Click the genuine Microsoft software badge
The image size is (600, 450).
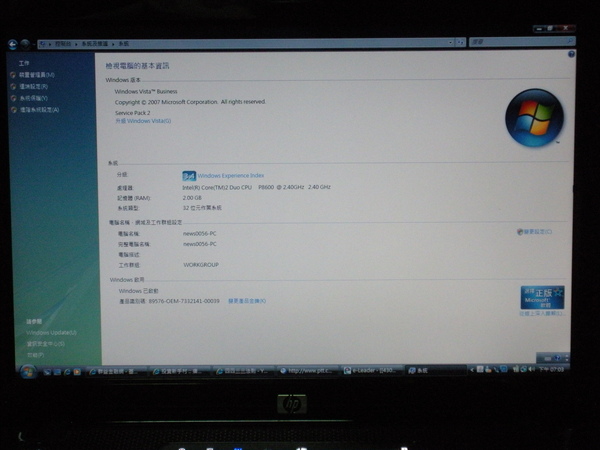click(x=542, y=298)
